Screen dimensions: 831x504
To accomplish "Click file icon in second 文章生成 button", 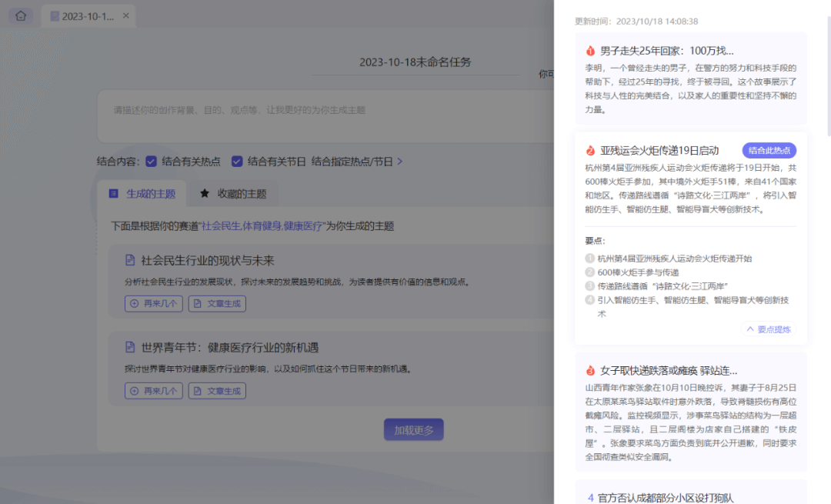I will coord(198,391).
